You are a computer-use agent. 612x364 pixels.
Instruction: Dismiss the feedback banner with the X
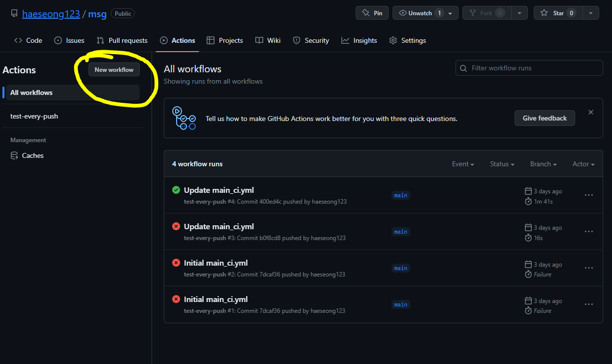click(x=591, y=112)
